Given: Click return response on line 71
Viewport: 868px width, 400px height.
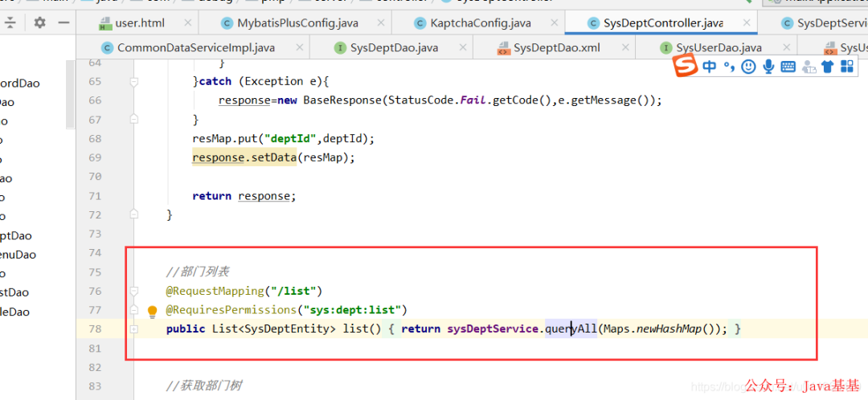Looking at the screenshot, I should 244,196.
